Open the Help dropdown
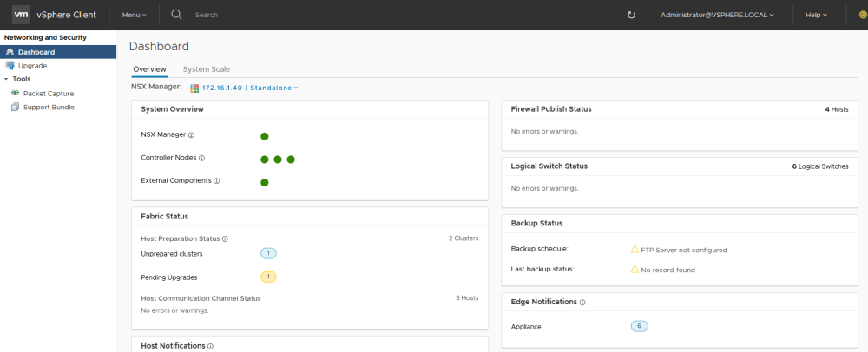This screenshot has width=868, height=352. 816,15
